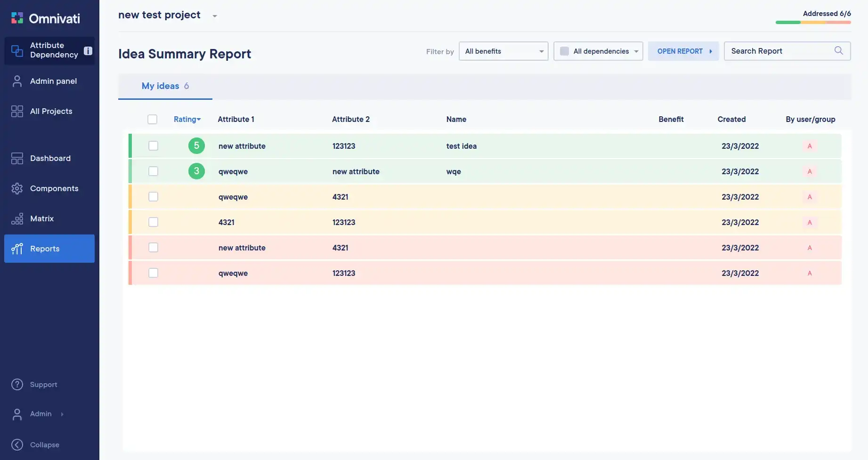Viewport: 868px width, 460px height.
Task: Click the Support question mark icon
Action: click(17, 385)
